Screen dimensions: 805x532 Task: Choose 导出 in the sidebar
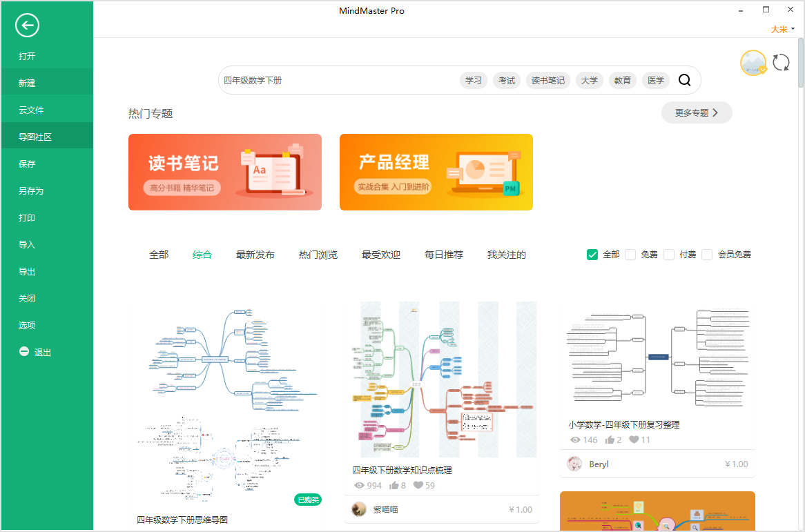[47, 271]
